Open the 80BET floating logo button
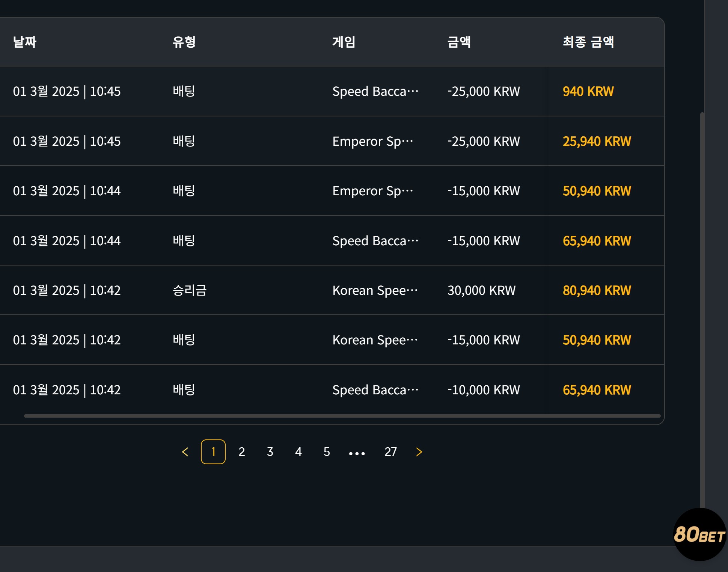The height and width of the screenshot is (572, 728). pos(699,534)
